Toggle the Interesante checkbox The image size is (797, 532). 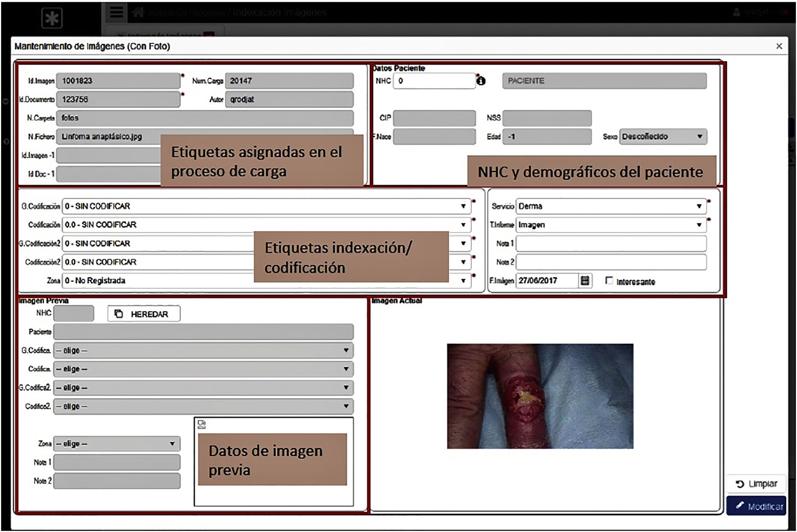point(609,280)
